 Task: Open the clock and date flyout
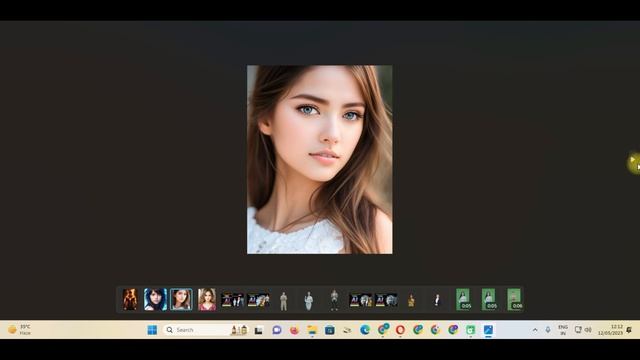tap(611, 330)
